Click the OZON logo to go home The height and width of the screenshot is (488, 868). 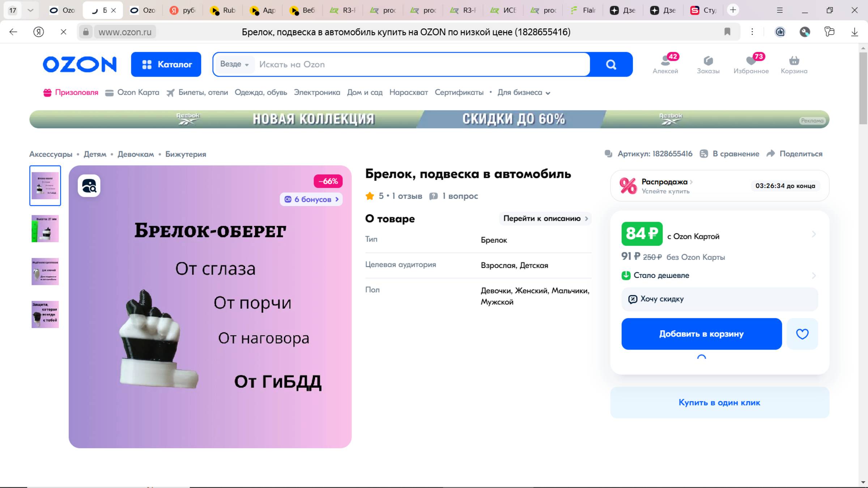80,64
